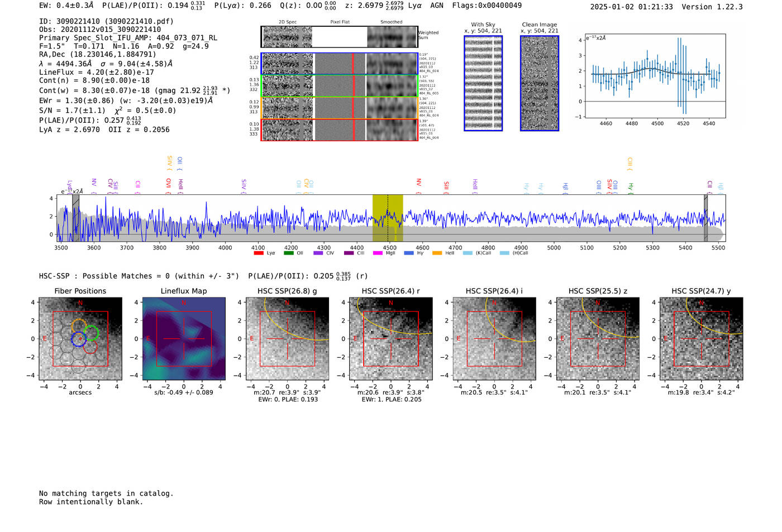Click the green fiber circle in Fiber Positions

[90, 333]
